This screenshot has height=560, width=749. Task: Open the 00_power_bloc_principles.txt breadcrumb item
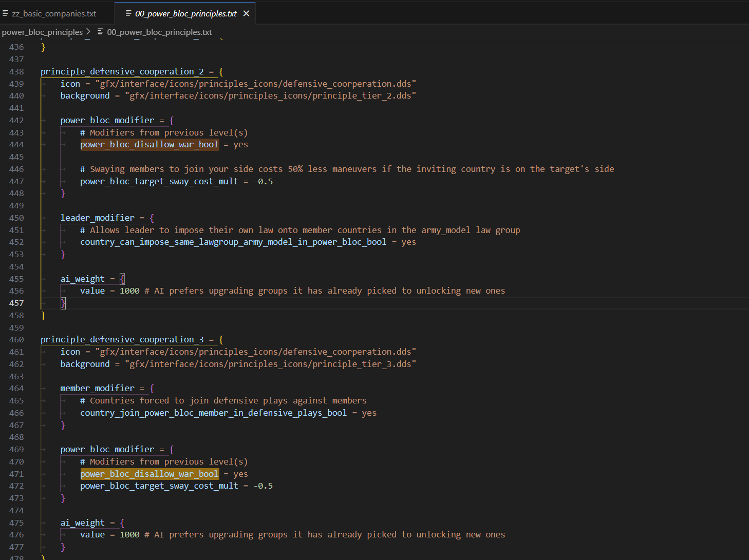pyautogui.click(x=159, y=32)
